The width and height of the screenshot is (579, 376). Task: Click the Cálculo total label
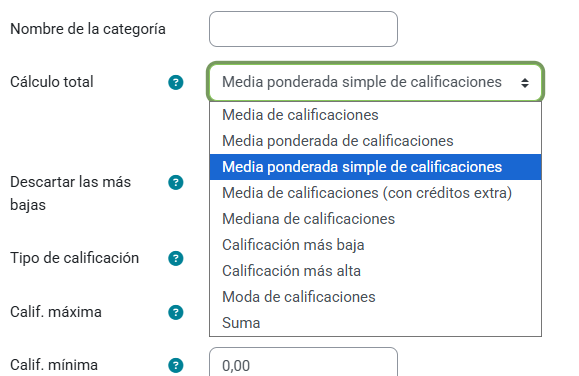click(x=52, y=82)
